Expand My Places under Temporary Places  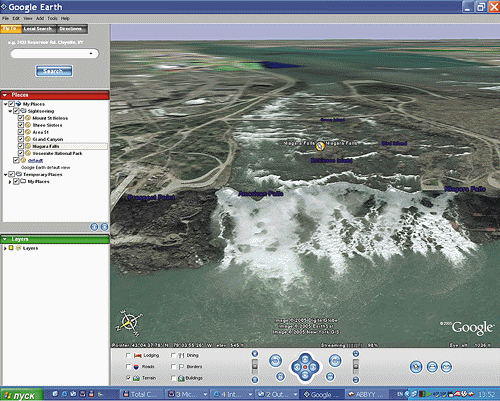pyautogui.click(x=10, y=182)
